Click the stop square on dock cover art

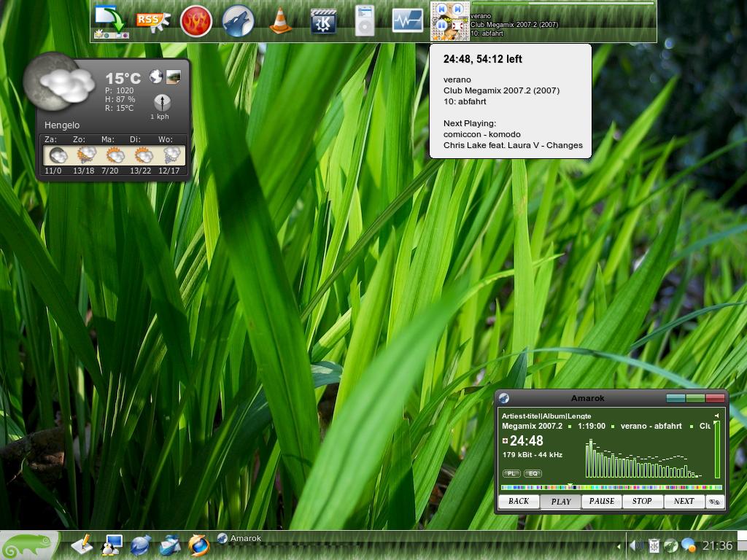[458, 26]
